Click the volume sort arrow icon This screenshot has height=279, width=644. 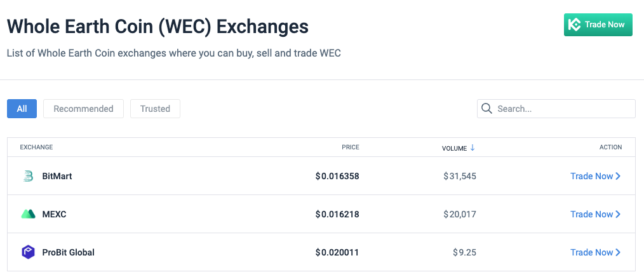(x=473, y=147)
